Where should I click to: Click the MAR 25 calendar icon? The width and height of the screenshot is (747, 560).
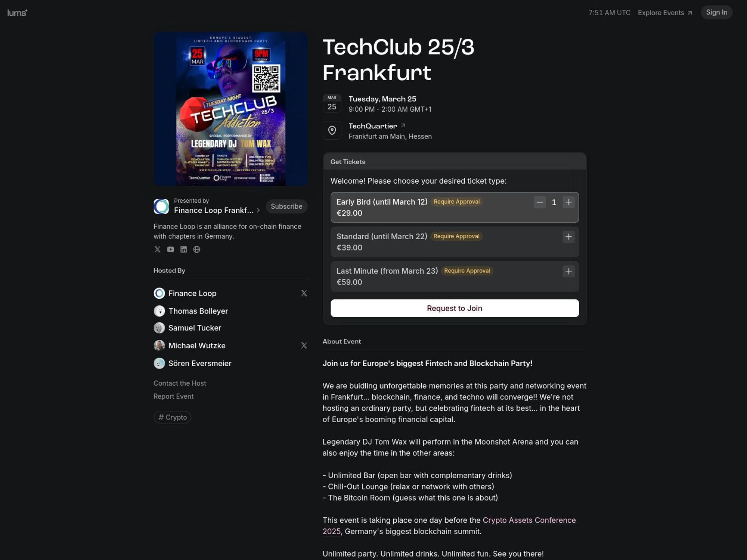click(332, 103)
